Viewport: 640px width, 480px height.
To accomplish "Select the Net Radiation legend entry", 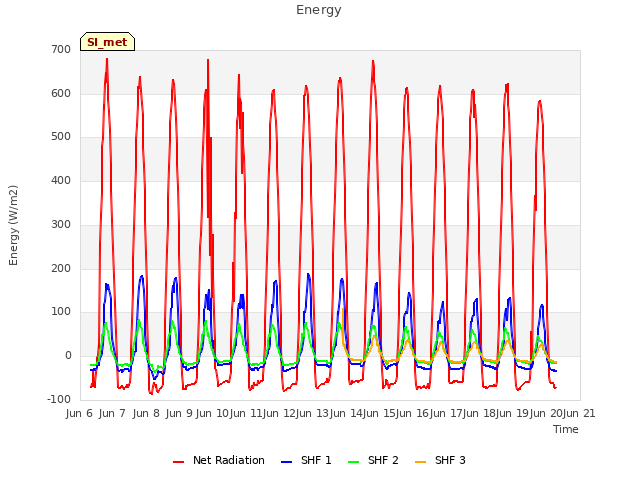I will [219, 460].
